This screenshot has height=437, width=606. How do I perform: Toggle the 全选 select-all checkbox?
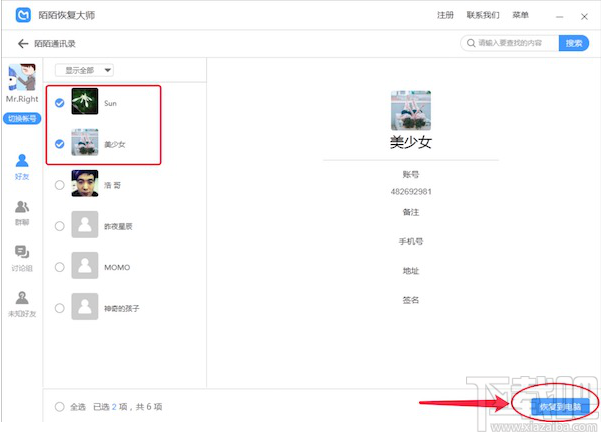[60, 407]
